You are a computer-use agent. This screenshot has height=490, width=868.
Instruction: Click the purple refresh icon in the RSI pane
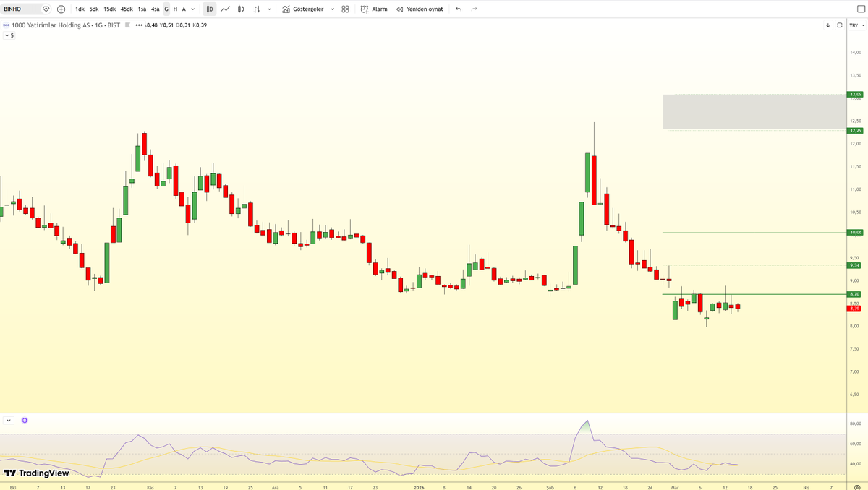[25, 420]
